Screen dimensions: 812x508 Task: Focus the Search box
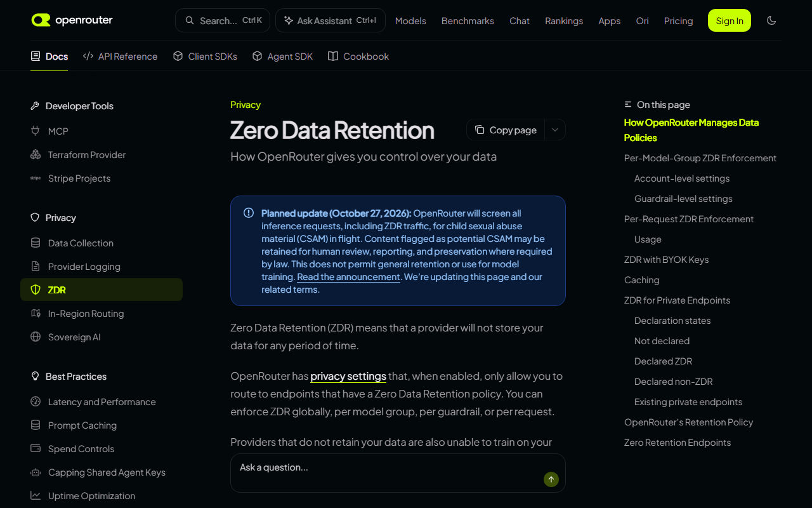pyautogui.click(x=223, y=20)
